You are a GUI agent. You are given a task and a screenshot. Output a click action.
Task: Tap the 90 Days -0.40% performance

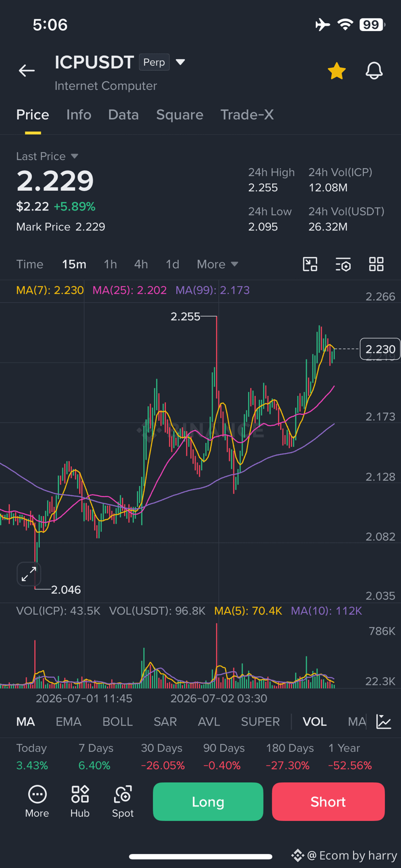tap(224, 757)
